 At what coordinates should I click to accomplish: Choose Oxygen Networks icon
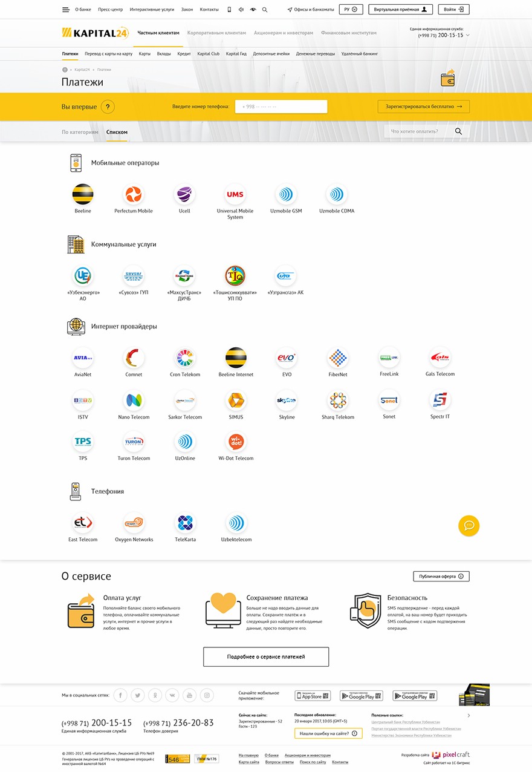click(134, 523)
